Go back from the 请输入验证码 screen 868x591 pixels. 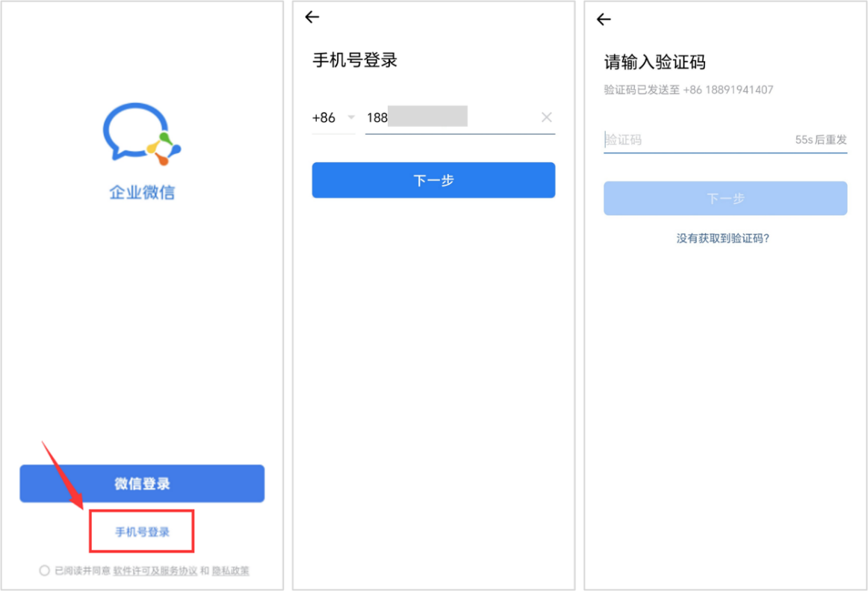(x=604, y=19)
